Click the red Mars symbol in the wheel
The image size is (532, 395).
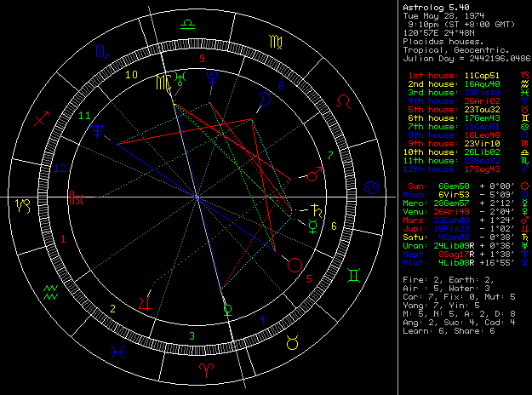(x=314, y=175)
